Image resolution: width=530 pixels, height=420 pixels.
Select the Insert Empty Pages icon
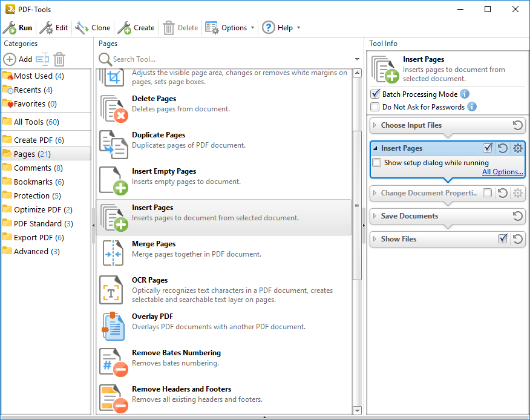(114, 181)
